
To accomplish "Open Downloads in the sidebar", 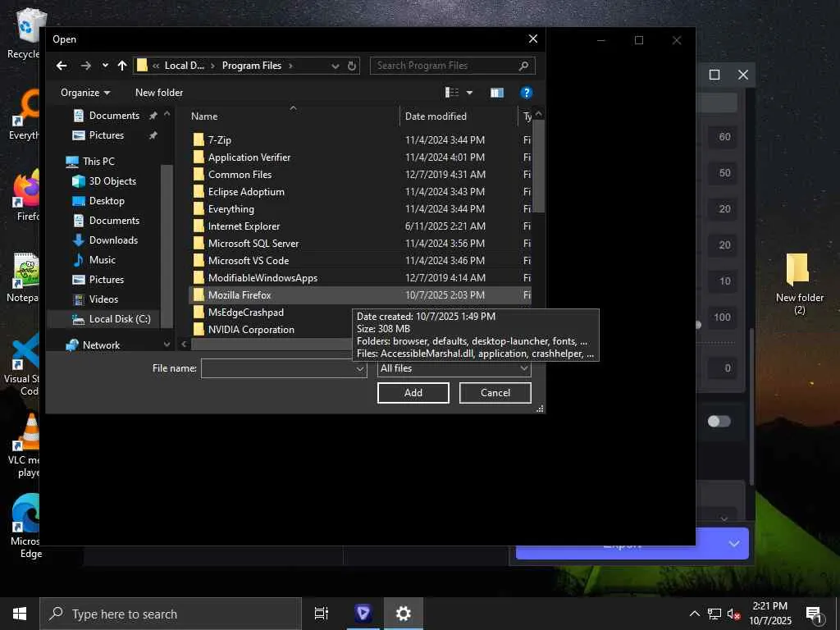I will 113,240.
